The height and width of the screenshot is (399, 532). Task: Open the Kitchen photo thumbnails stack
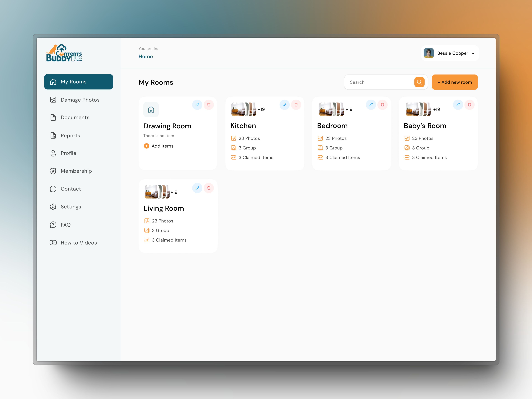[x=243, y=109]
